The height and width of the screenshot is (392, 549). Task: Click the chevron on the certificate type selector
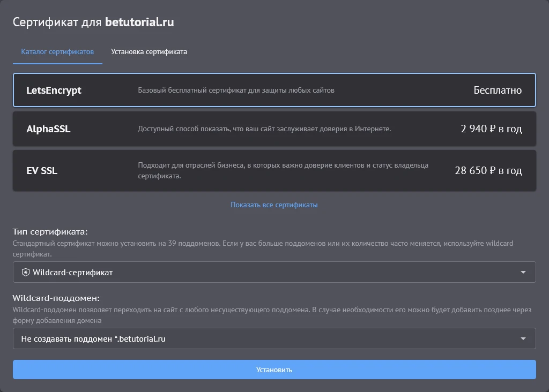coord(524,272)
